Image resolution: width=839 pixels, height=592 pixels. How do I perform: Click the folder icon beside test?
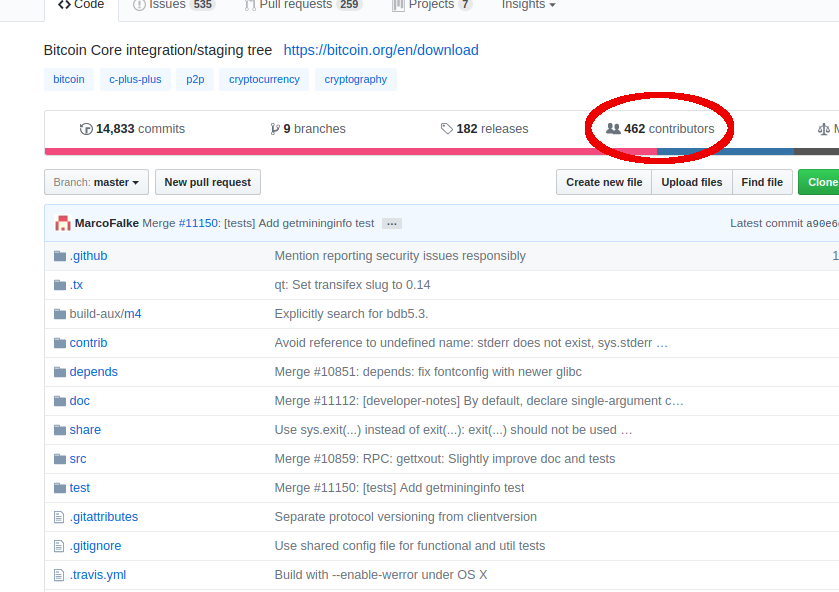tap(60, 488)
